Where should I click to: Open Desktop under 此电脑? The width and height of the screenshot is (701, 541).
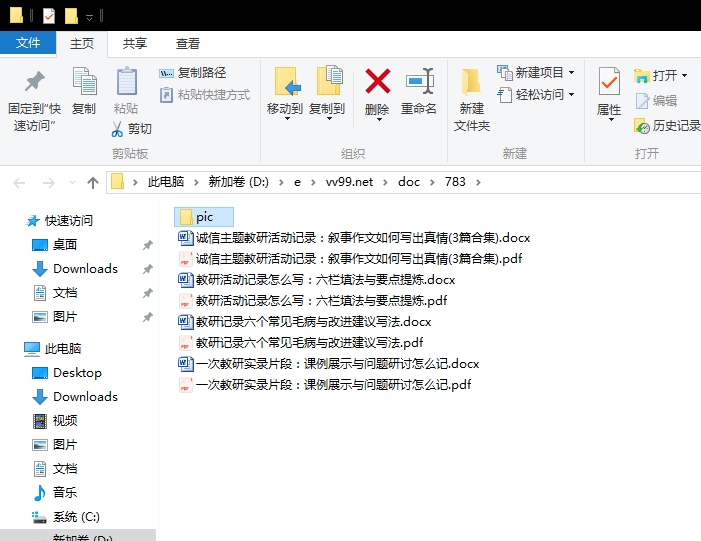(x=67, y=373)
